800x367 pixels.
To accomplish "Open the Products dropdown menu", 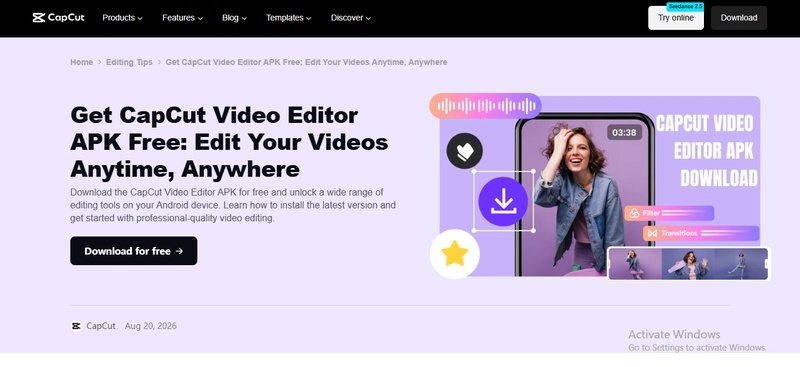I will click(x=122, y=18).
